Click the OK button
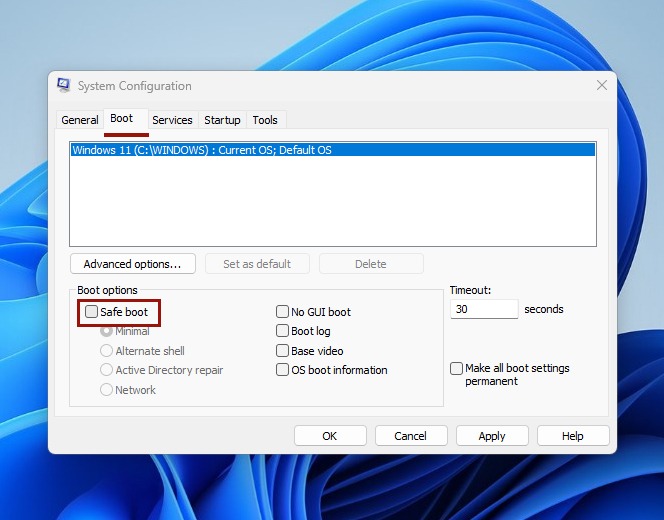Screen dimensions: 664x520 [330, 436]
